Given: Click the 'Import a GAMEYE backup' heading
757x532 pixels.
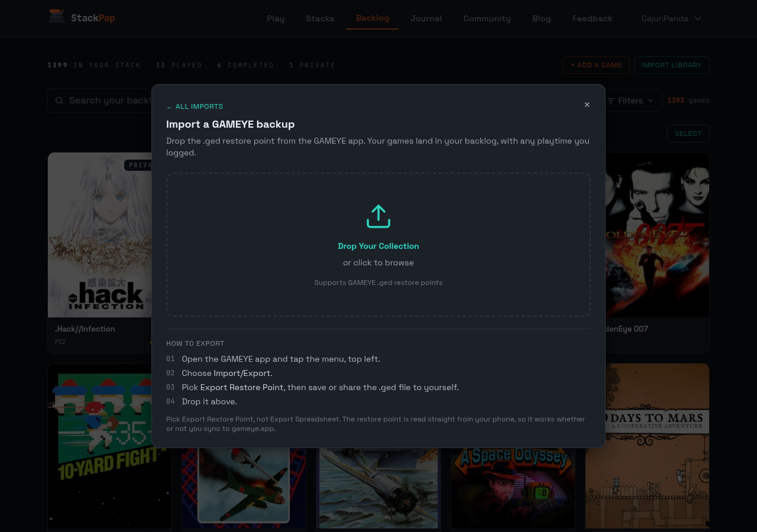Looking at the screenshot, I should (x=231, y=124).
